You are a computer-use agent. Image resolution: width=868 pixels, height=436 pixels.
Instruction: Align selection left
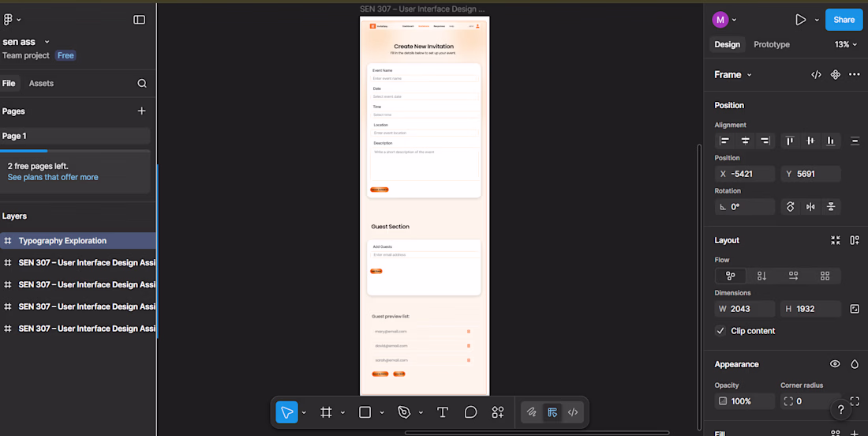click(x=724, y=141)
